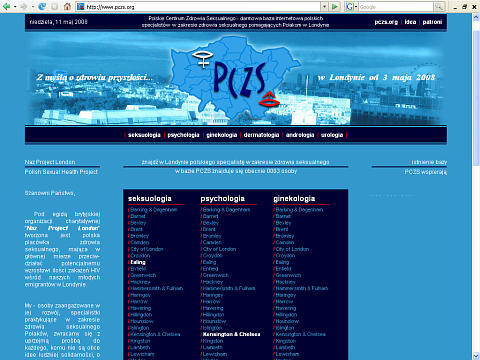Open Lewisham under ginekologia

pyautogui.click(x=287, y=354)
